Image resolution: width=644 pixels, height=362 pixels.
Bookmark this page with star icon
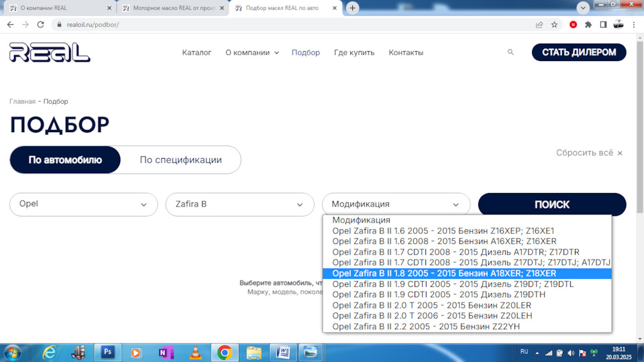tap(555, 25)
